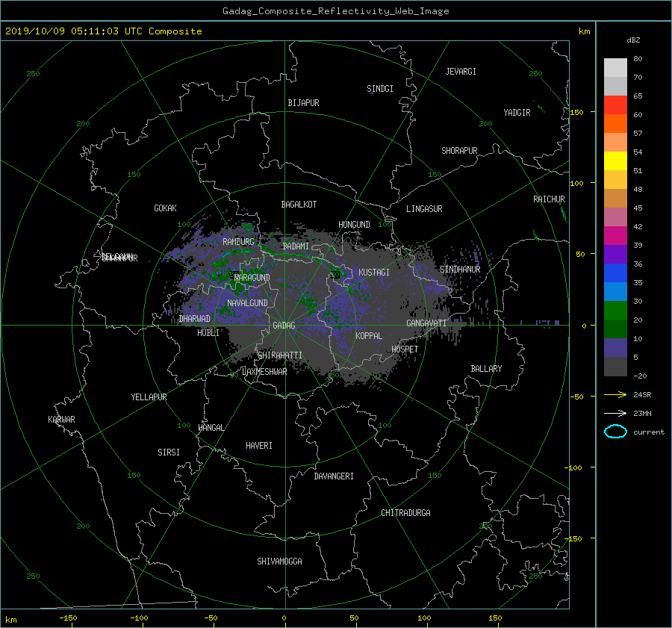Click the yellow 24SR arrow legend symbol
This screenshot has width=672, height=628.
[x=615, y=394]
